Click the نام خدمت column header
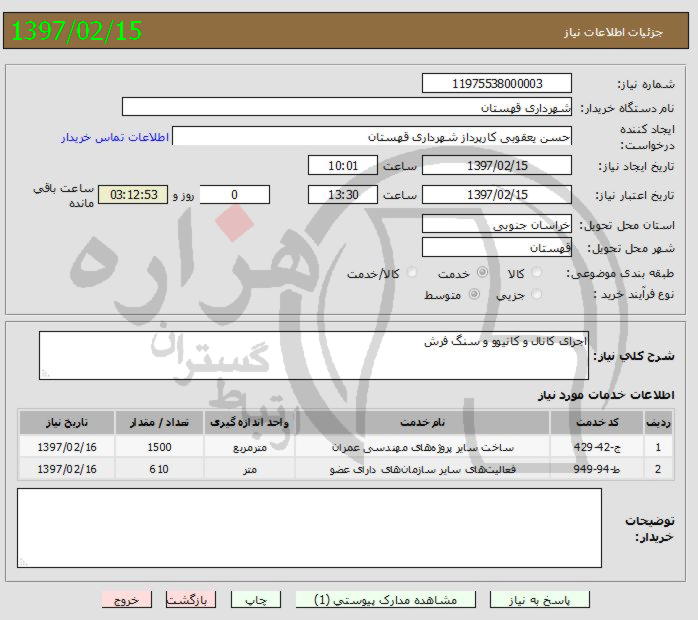The width and height of the screenshot is (698, 620). 422,422
